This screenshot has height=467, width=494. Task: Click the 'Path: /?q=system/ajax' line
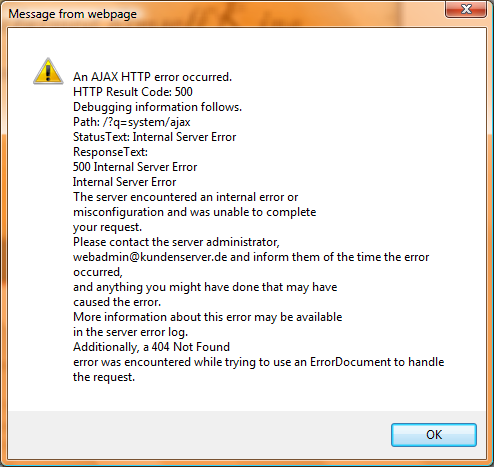pos(132,122)
